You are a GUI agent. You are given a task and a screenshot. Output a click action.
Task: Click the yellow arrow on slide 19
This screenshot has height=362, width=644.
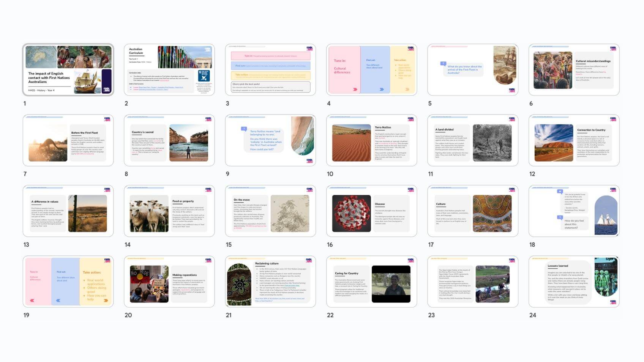pos(106,301)
